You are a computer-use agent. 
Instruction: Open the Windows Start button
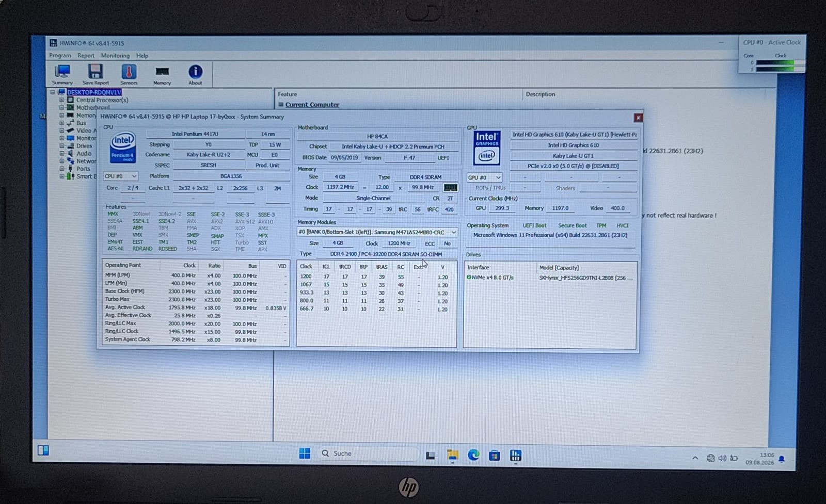(x=305, y=453)
